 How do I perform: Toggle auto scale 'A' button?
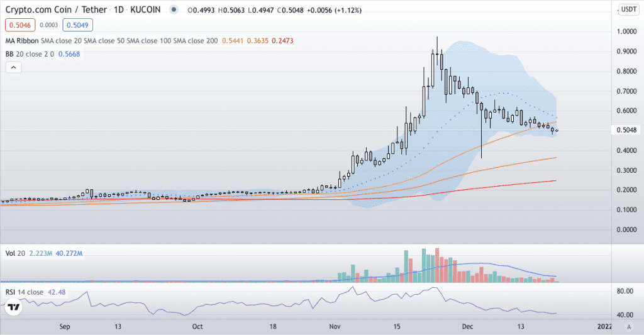click(628, 327)
